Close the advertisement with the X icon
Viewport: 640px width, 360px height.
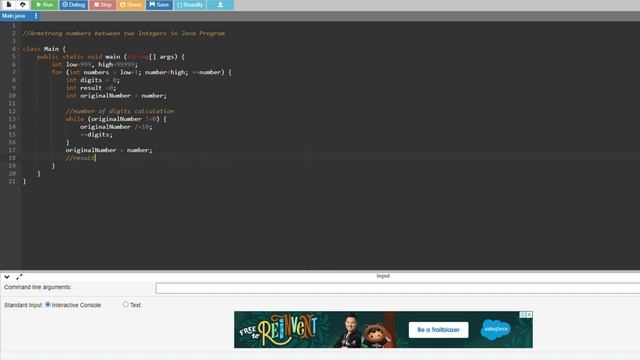[529, 315]
